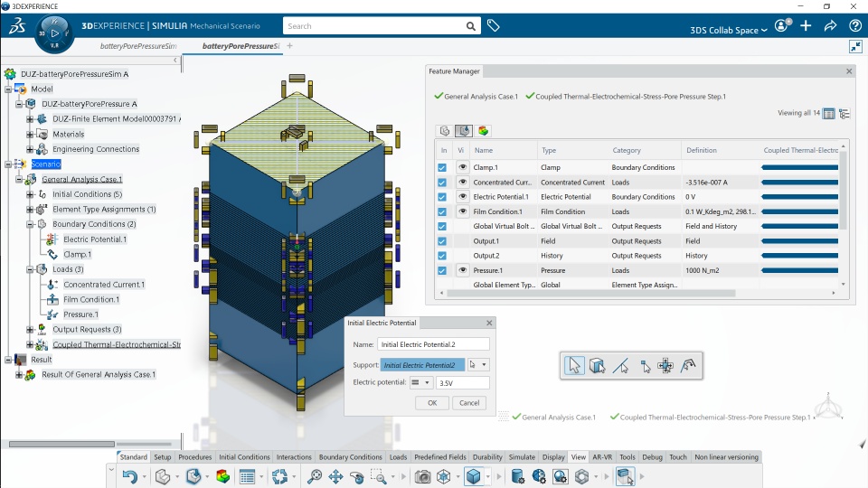Close the Initial Electric Potential dialog
Image resolution: width=868 pixels, height=488 pixels.
(489, 323)
